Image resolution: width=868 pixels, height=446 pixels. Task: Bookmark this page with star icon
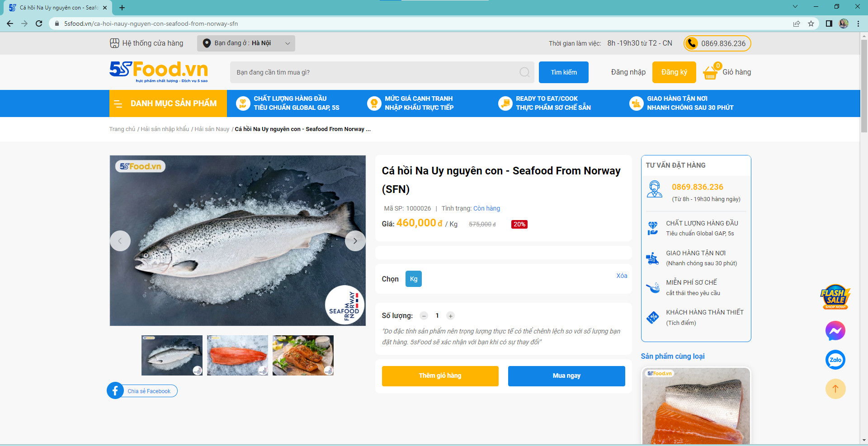pos(811,23)
